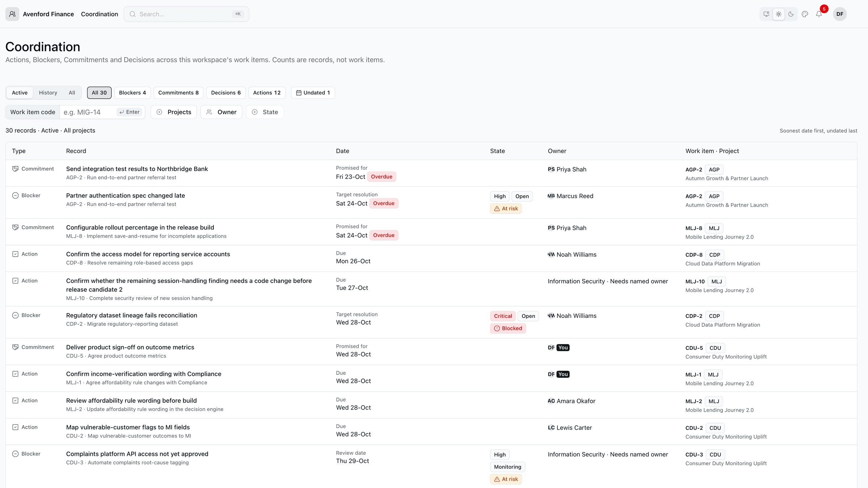This screenshot has height=488, width=868.
Task: Toggle the Undated 1 filter
Action: pos(313,93)
